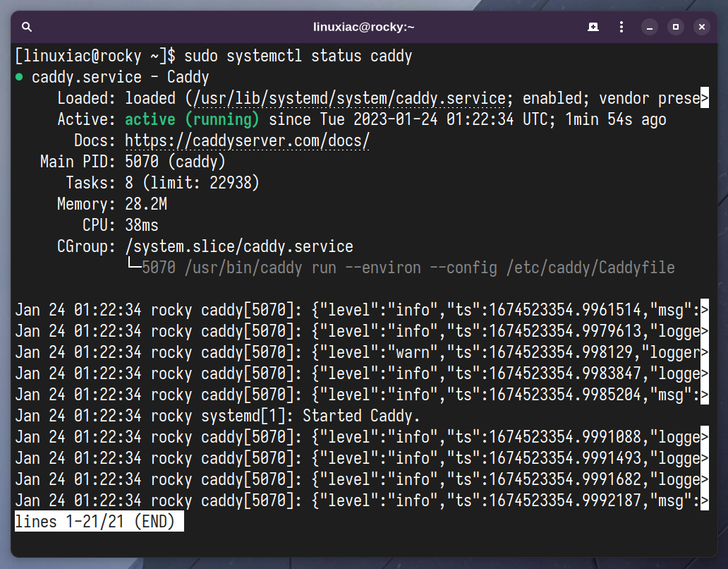Click the log line with timestamp 1674523354.9961514
The width and height of the screenshot is (728, 569).
click(362, 310)
